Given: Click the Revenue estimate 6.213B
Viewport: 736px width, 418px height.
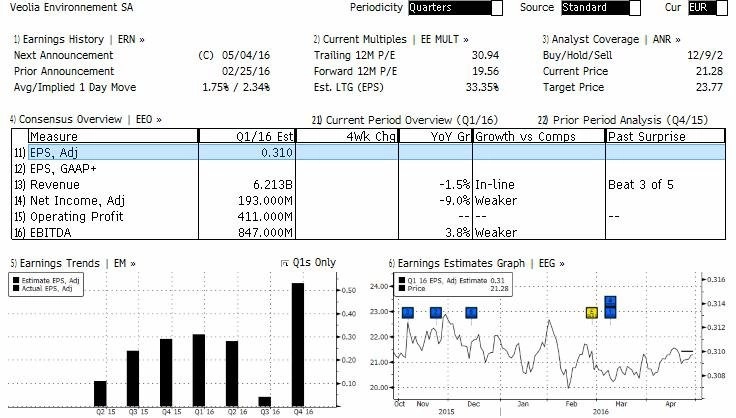Looking at the screenshot, I should point(273,184).
